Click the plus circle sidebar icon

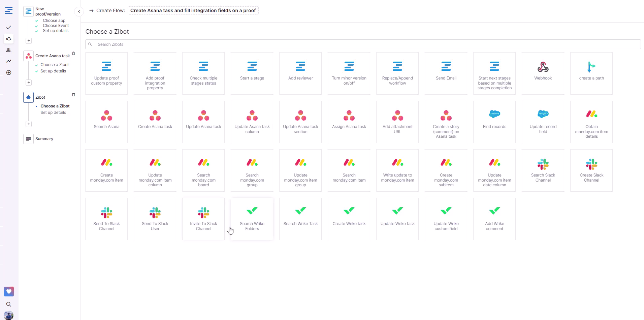point(9,73)
